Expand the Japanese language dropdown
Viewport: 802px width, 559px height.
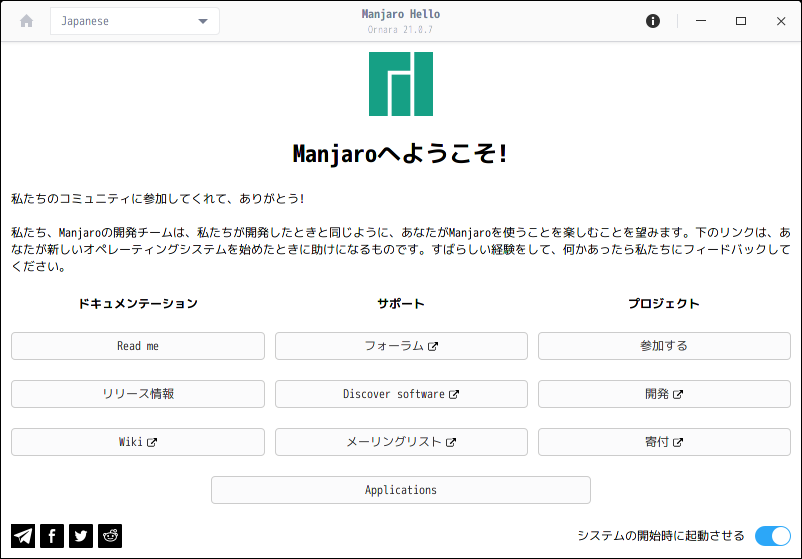pos(135,21)
